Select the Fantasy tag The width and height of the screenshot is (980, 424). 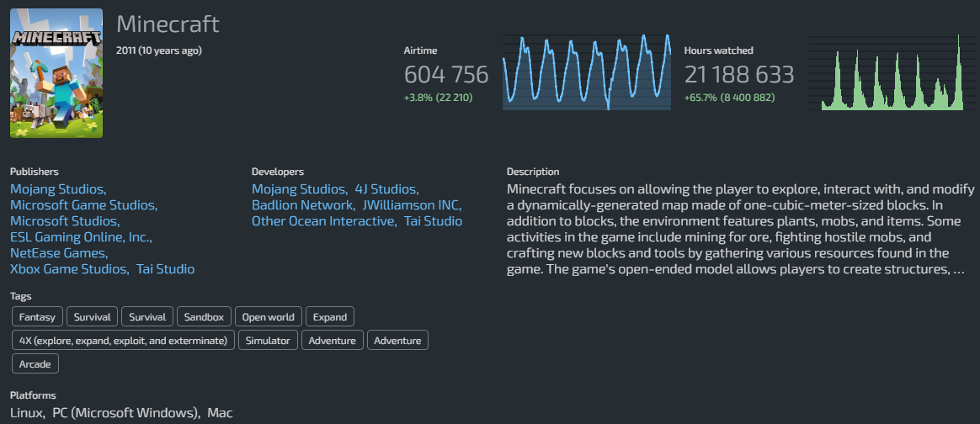(38, 316)
